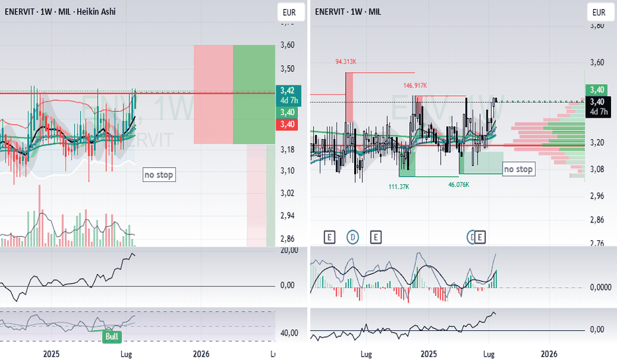The width and height of the screenshot is (617, 364).
Task: Open the EUR currency selector on the Heikin Ashi chart
Action: point(289,12)
